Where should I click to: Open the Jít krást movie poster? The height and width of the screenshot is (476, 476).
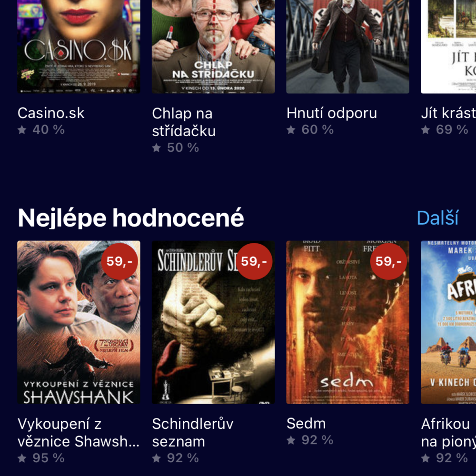coord(448,47)
